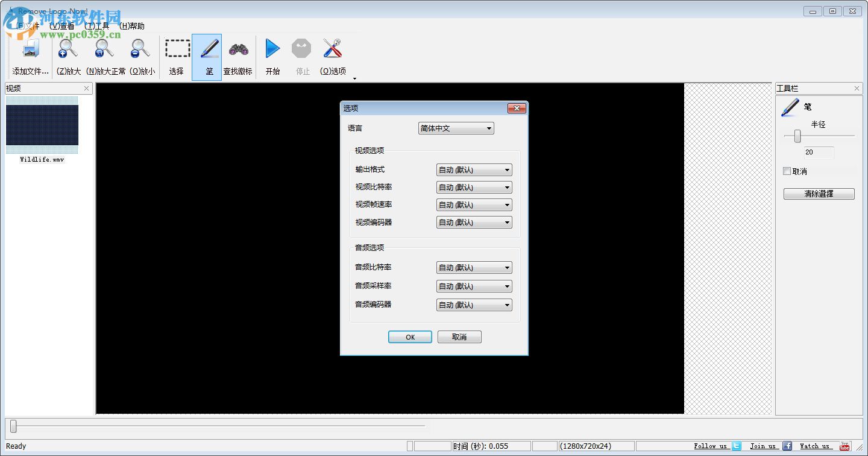Image resolution: width=868 pixels, height=456 pixels.
Task: Open the Video Encoder (视频编码器) dropdown
Action: tap(474, 223)
